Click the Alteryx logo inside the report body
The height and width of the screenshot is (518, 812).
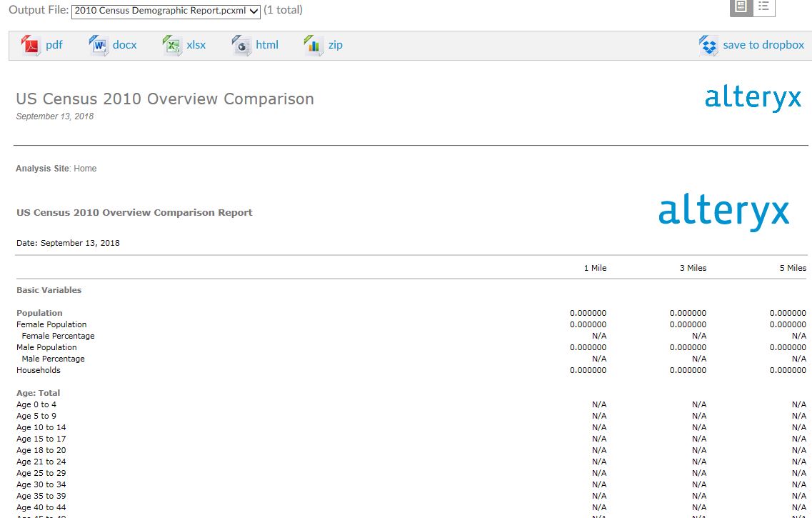(x=723, y=210)
